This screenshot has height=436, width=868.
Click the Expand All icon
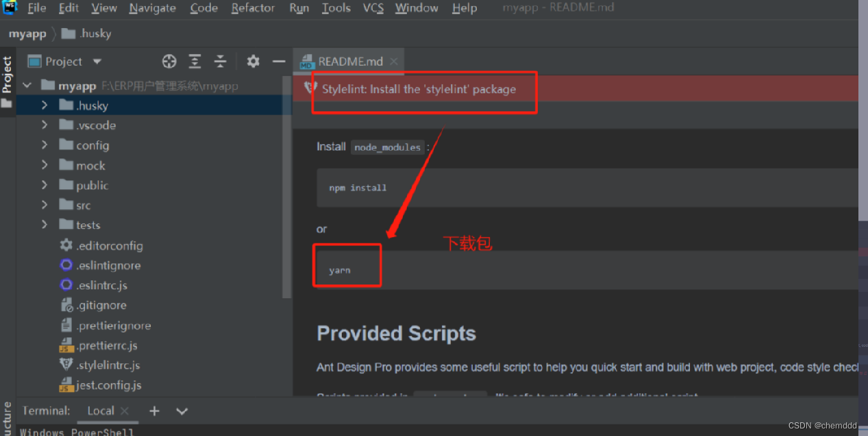click(195, 62)
